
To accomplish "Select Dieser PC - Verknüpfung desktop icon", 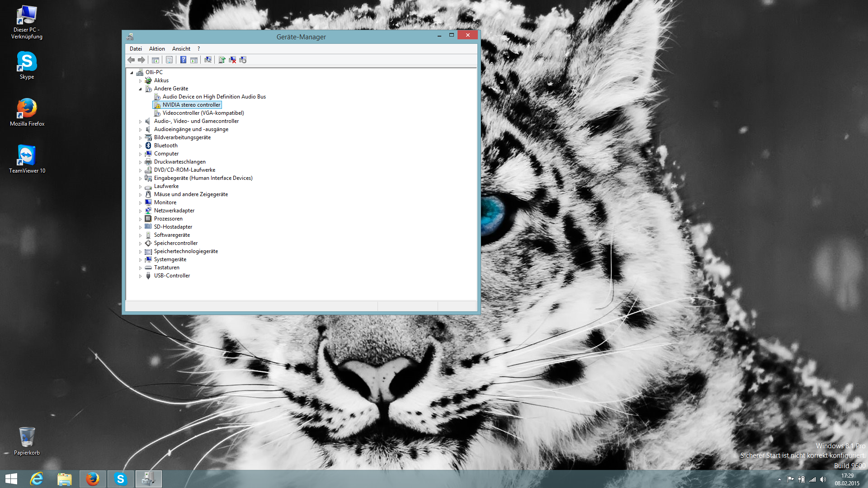I will click(27, 22).
